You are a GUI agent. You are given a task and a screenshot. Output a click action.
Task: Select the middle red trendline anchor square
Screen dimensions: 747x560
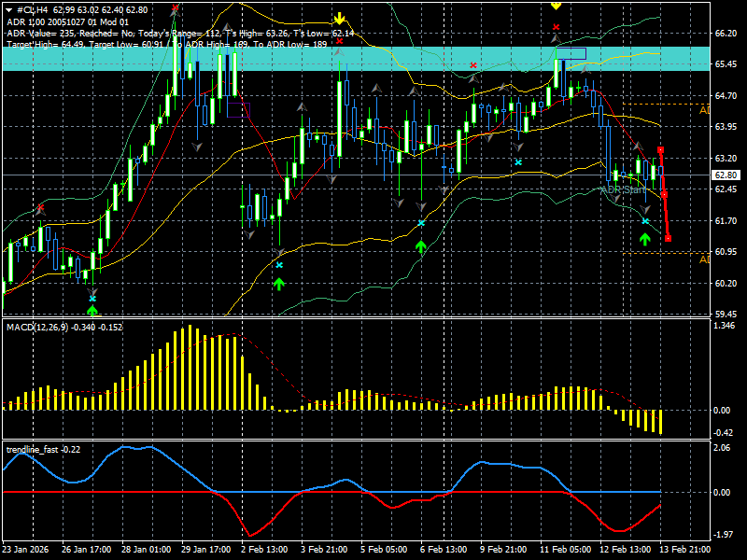664,195
